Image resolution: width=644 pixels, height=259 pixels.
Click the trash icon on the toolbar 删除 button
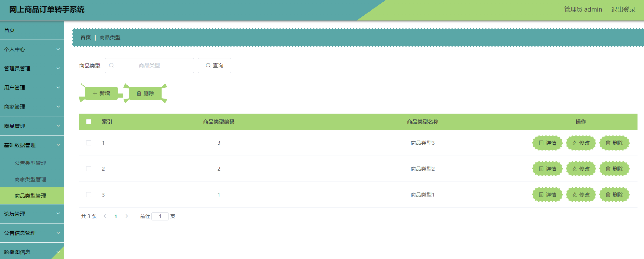(139, 93)
